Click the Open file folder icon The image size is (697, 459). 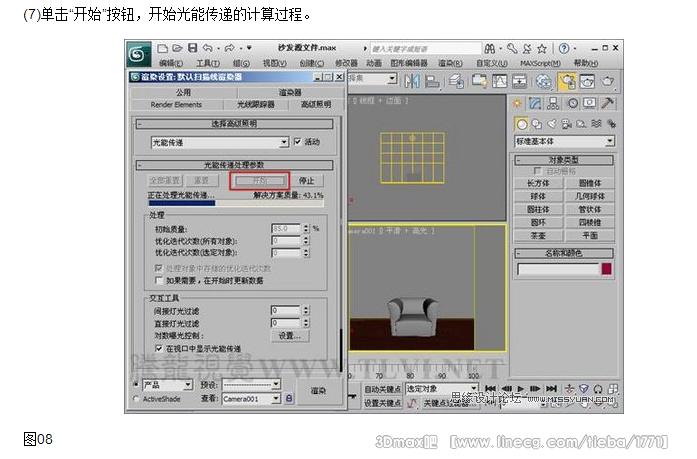tap(177, 48)
